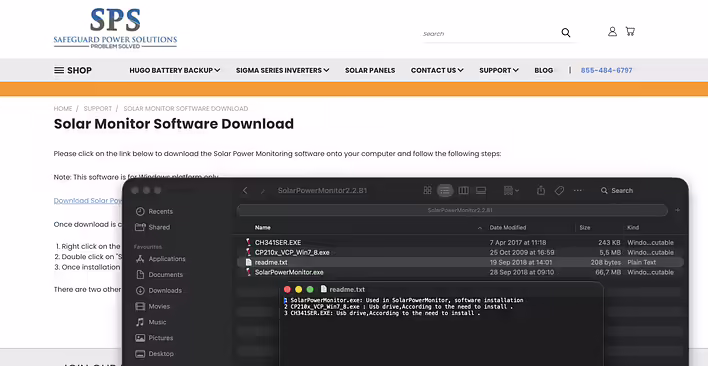Close the readme.txt window
Viewport: 708px width, 366px height.
click(x=287, y=289)
